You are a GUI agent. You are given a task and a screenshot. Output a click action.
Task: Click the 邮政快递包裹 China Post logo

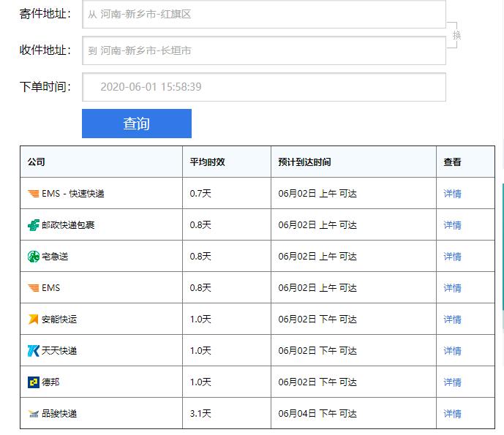(34, 225)
